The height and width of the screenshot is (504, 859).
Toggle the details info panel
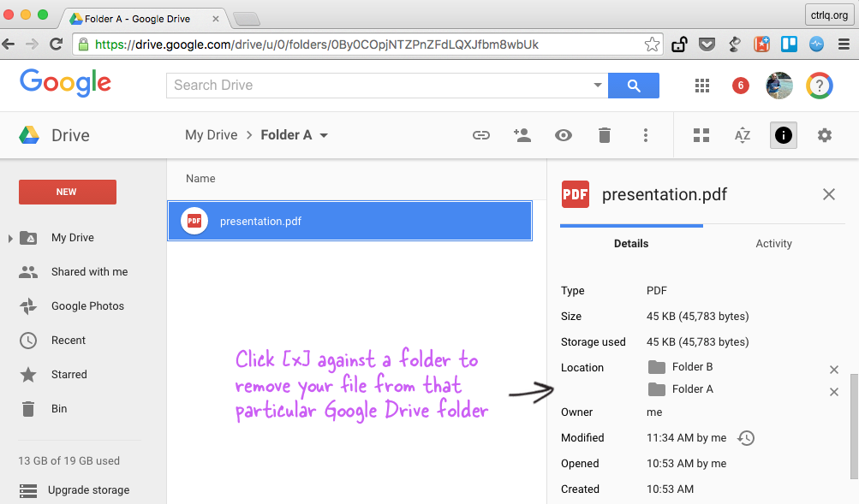coord(783,134)
